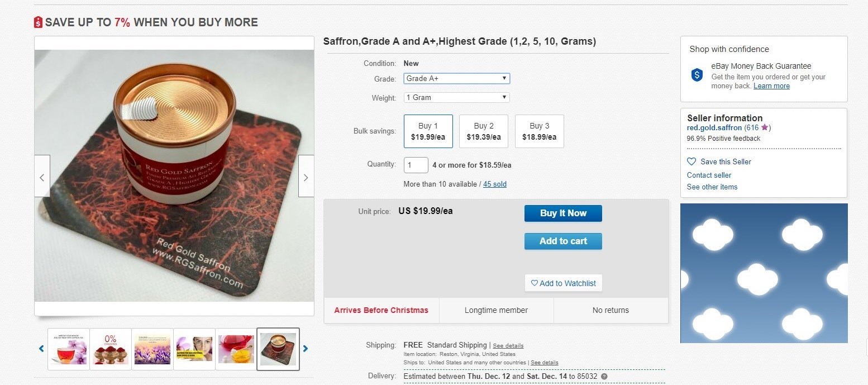The image size is (868, 385).
Task: Click the next image arrow on the main photo
Action: pyautogui.click(x=306, y=177)
